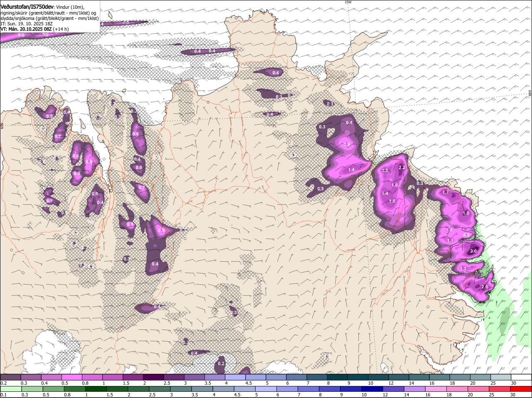The height and width of the screenshot is (398, 532).
Task: Click the dark teal swatch between 8 and 9, upper legend
Action: click(337, 377)
